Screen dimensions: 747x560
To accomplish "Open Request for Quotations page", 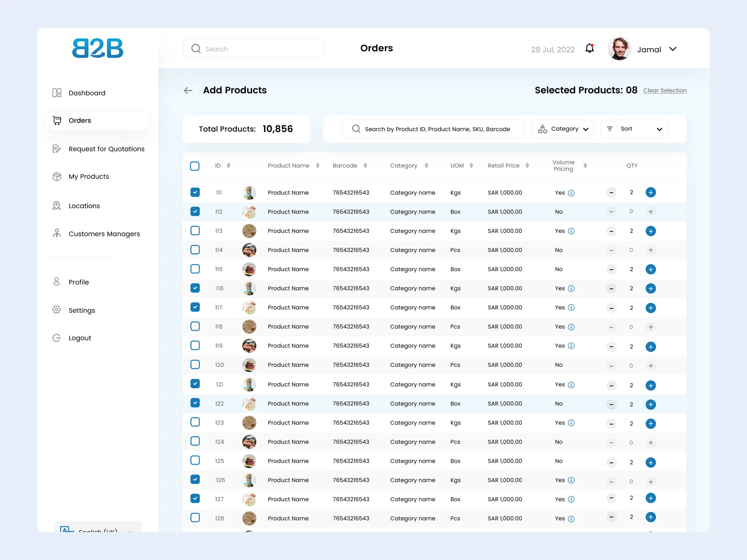I will pos(98,149).
